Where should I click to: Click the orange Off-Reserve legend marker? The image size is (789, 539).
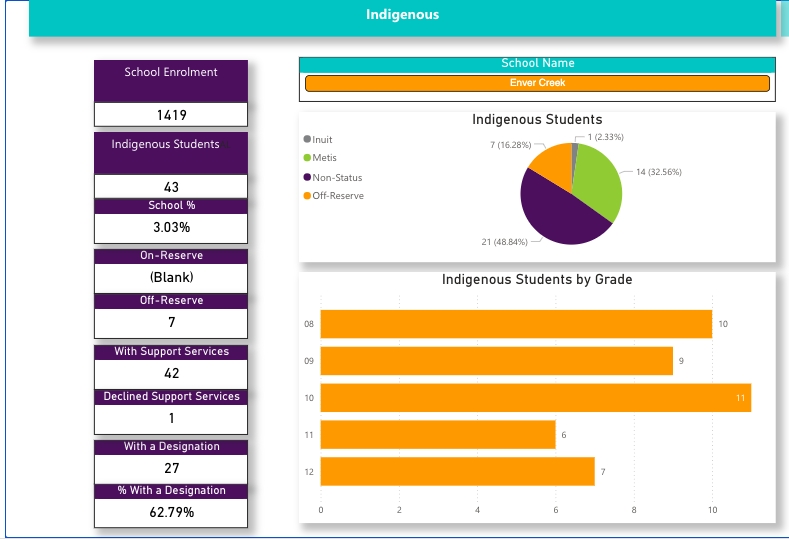[307, 196]
